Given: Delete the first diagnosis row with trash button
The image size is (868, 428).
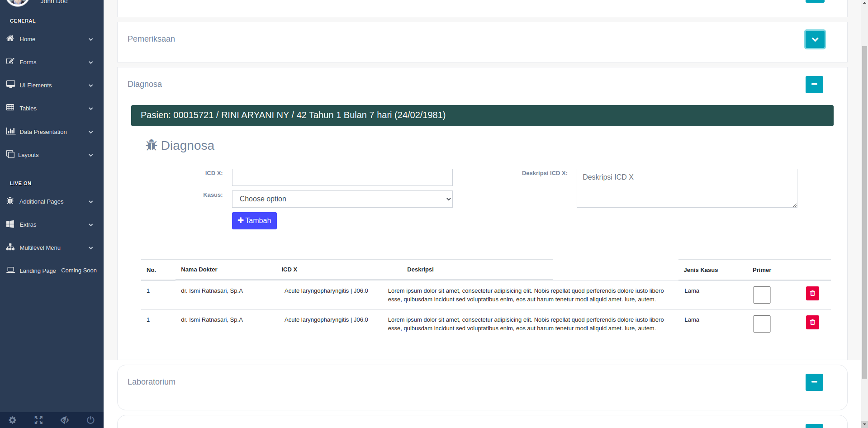Looking at the screenshot, I should click(x=812, y=293).
